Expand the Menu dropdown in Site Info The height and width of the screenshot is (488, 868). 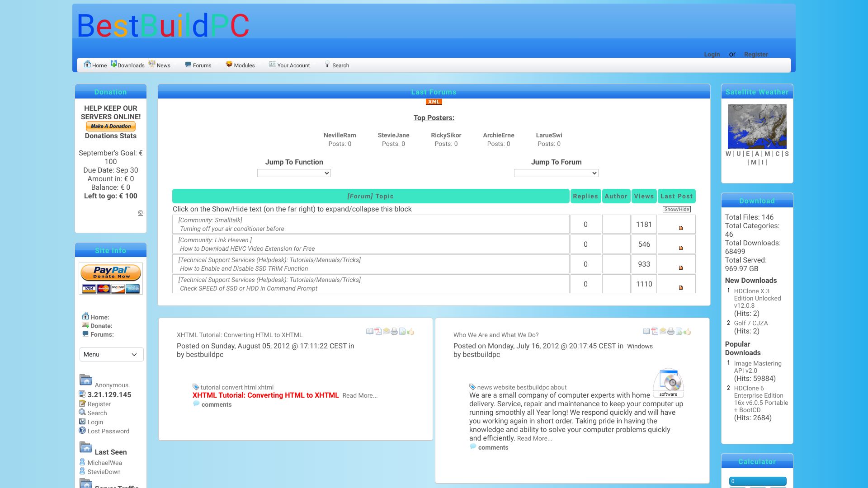111,354
